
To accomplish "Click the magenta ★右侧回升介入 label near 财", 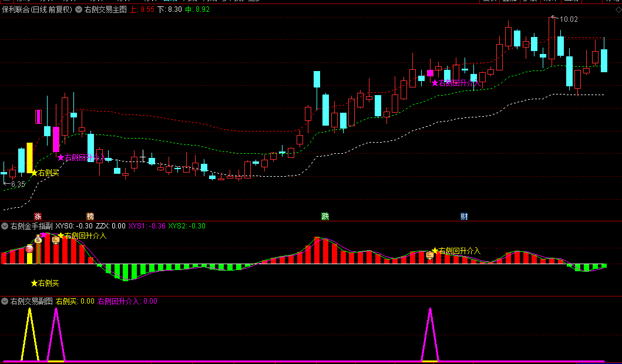I will coord(456,83).
